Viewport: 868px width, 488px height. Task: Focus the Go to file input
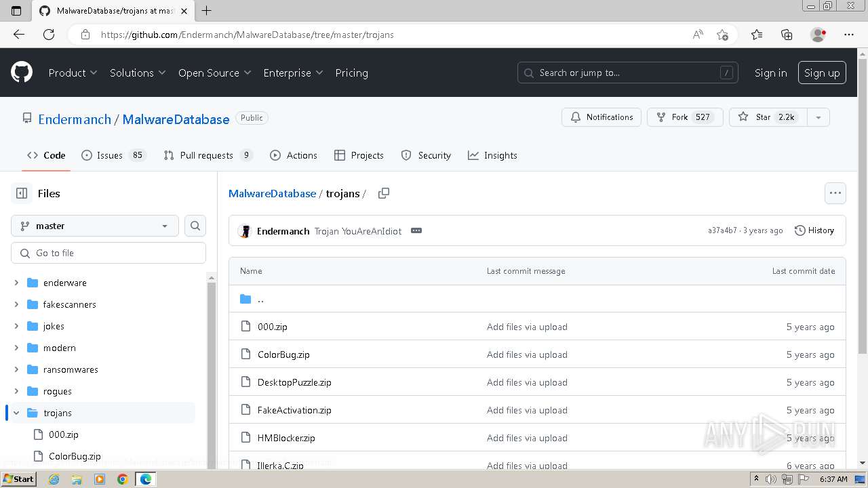coord(108,253)
